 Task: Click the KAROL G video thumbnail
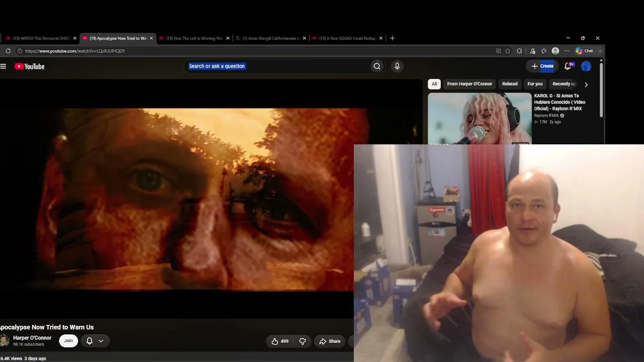tap(479, 119)
